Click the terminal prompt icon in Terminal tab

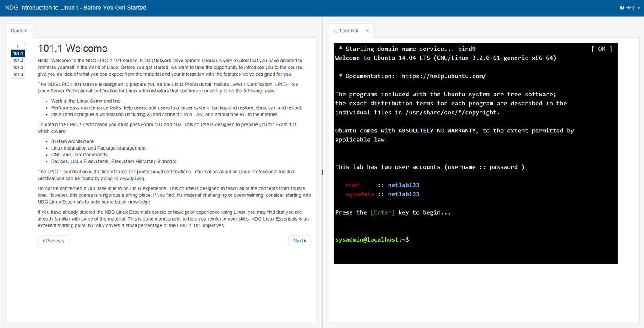point(335,31)
